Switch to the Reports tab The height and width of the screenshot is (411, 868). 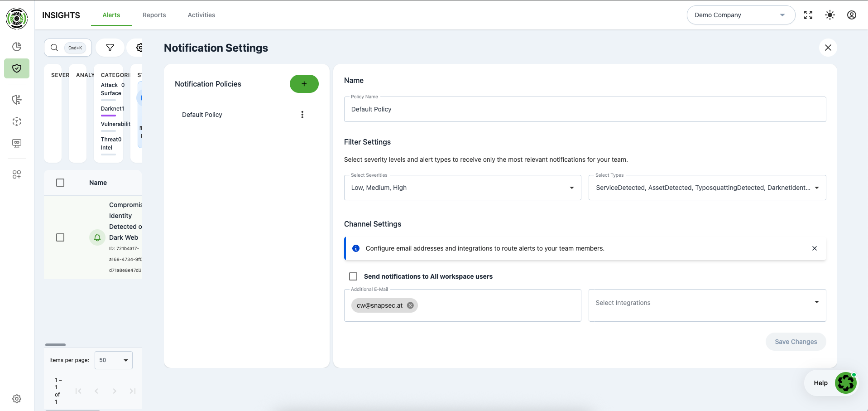click(154, 15)
